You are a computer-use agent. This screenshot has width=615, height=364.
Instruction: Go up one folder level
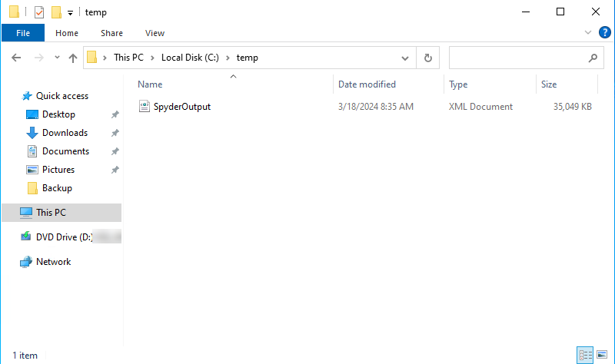point(72,58)
